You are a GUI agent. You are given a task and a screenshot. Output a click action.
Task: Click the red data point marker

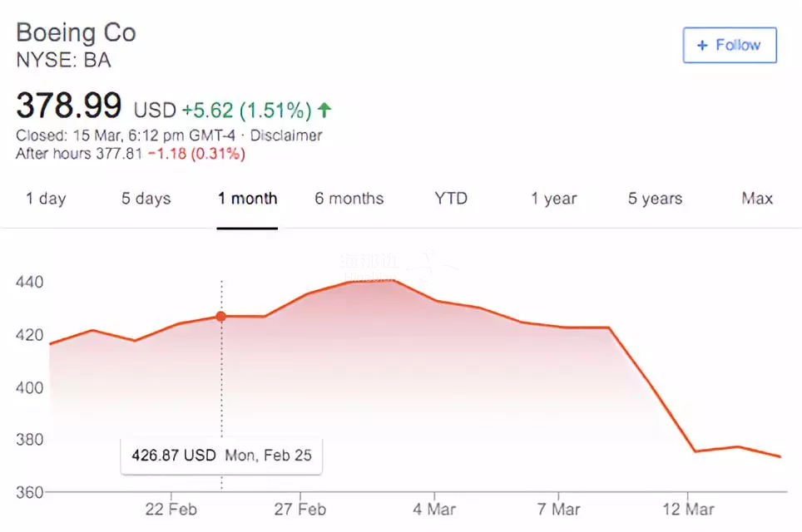220,316
